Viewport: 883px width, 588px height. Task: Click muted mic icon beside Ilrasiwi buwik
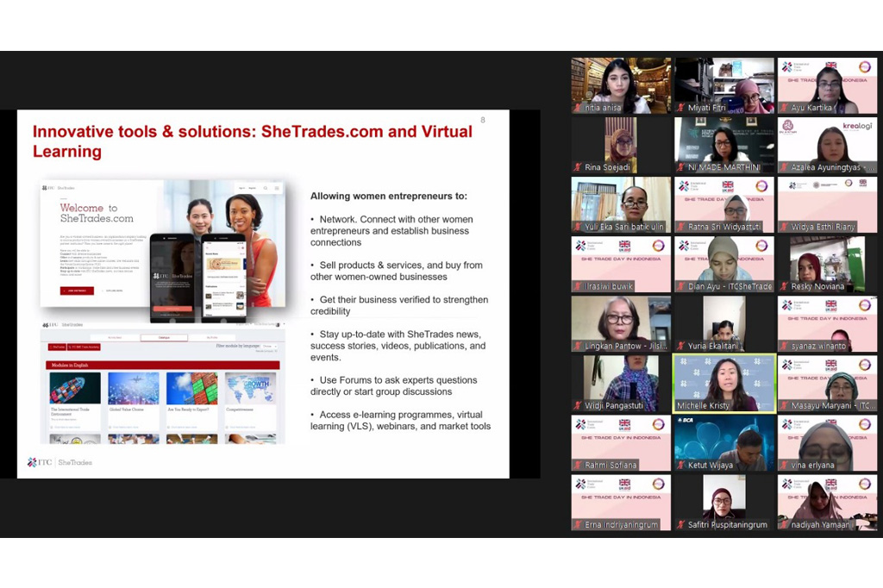pos(578,287)
